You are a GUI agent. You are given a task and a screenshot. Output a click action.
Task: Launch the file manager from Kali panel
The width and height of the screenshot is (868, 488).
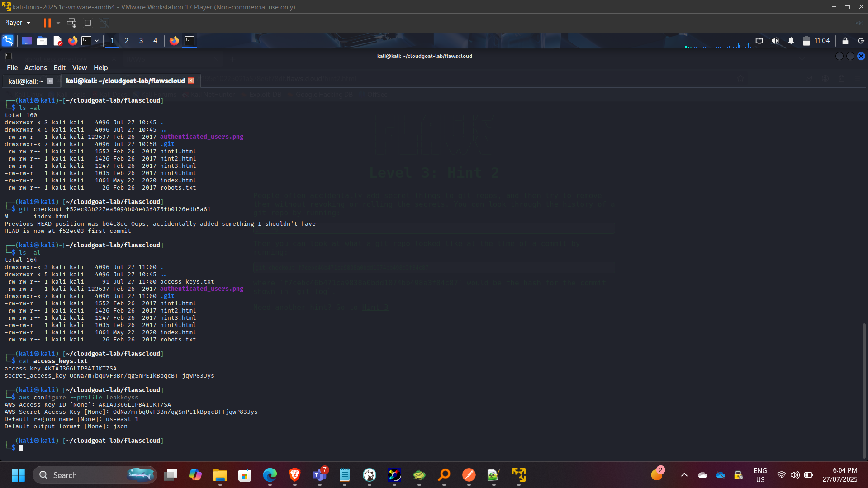click(42, 41)
